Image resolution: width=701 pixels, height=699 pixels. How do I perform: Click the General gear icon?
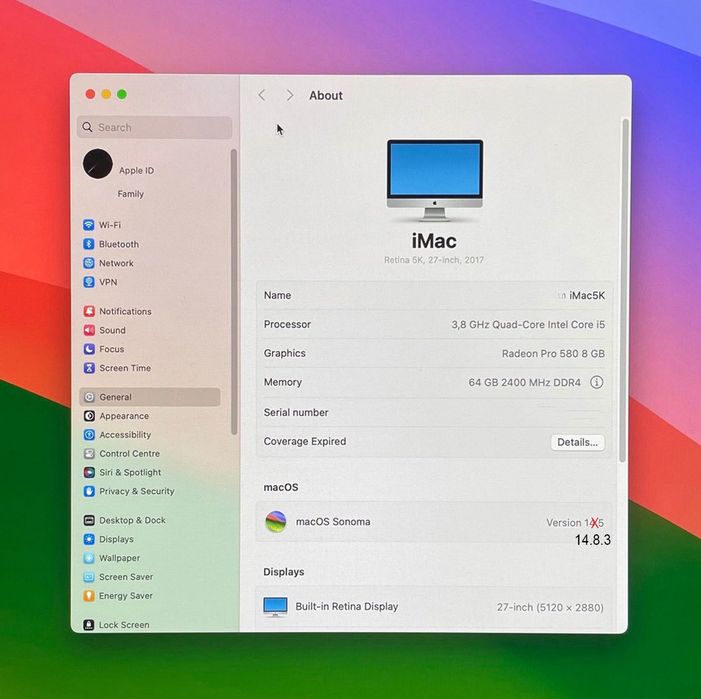pos(89,397)
